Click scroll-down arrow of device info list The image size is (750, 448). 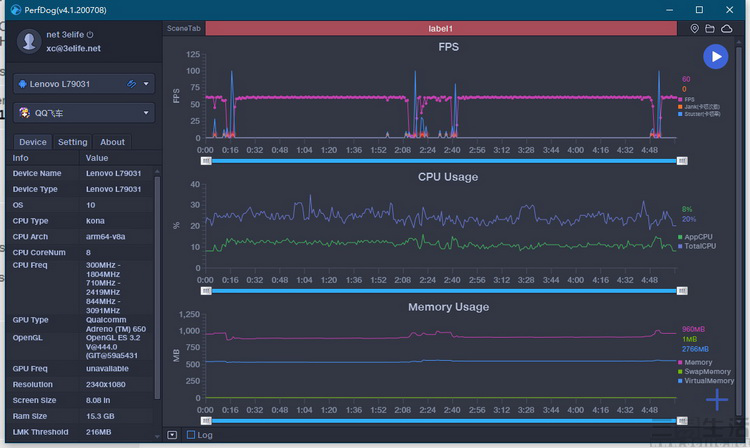(157, 436)
